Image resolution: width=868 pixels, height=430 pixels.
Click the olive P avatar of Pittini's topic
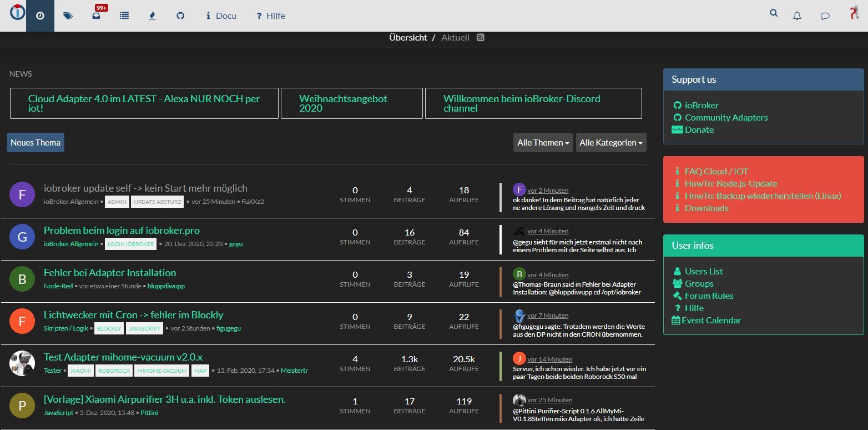[x=22, y=406]
